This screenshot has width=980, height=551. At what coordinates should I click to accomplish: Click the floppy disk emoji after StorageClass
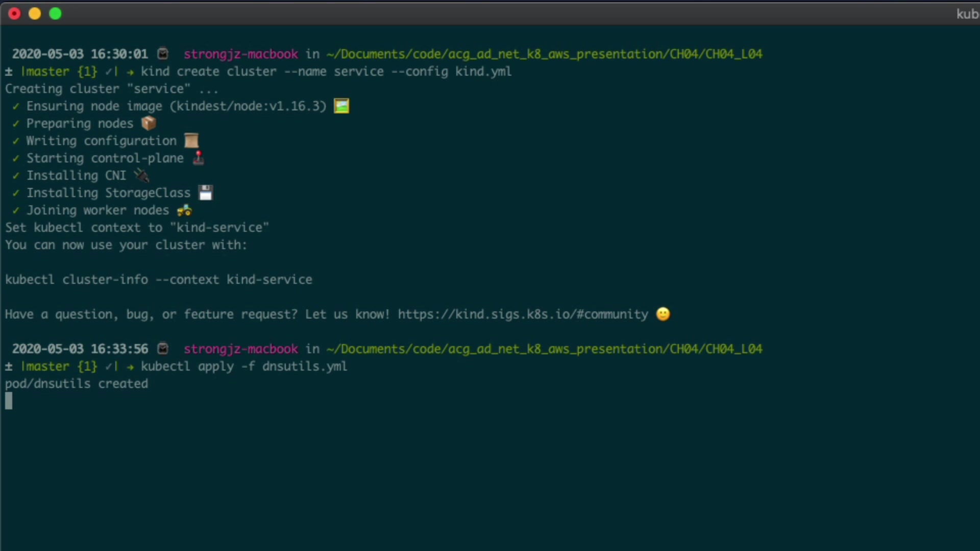205,193
